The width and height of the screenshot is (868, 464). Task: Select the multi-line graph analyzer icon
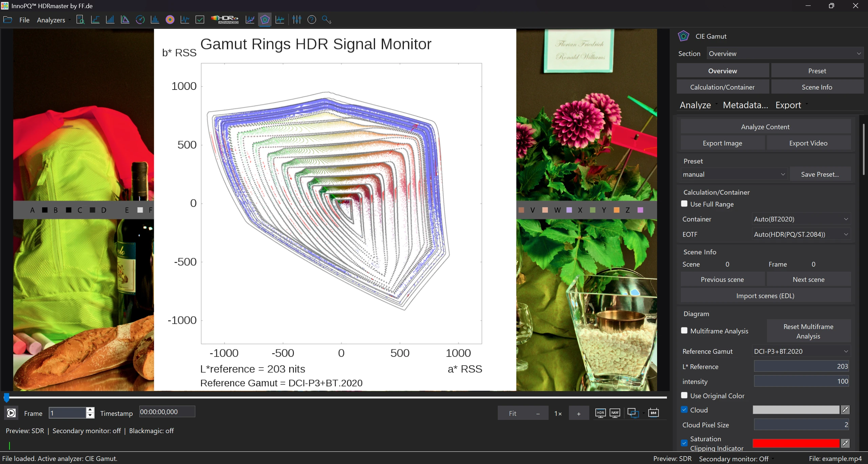[x=250, y=20]
